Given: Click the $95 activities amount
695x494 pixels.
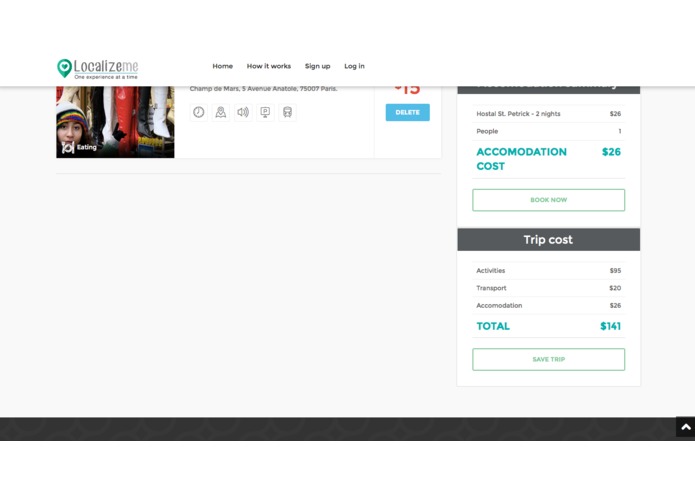Looking at the screenshot, I should (x=615, y=271).
